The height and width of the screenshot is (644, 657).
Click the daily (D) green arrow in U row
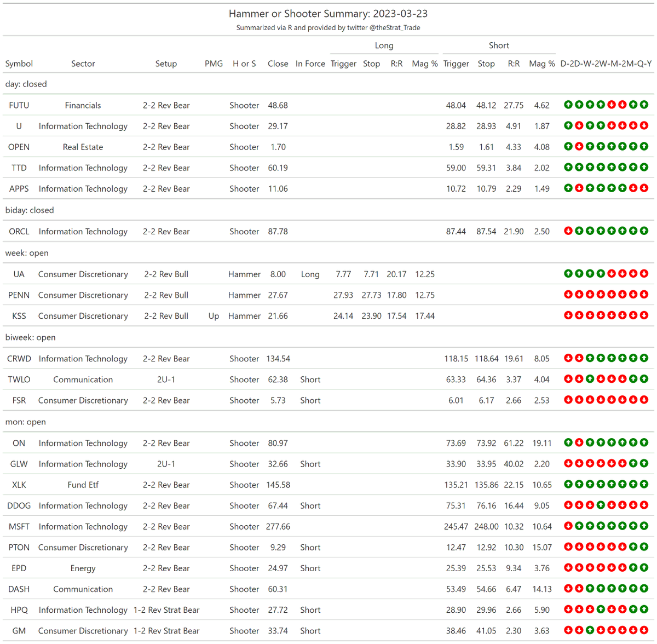pyautogui.click(x=568, y=125)
